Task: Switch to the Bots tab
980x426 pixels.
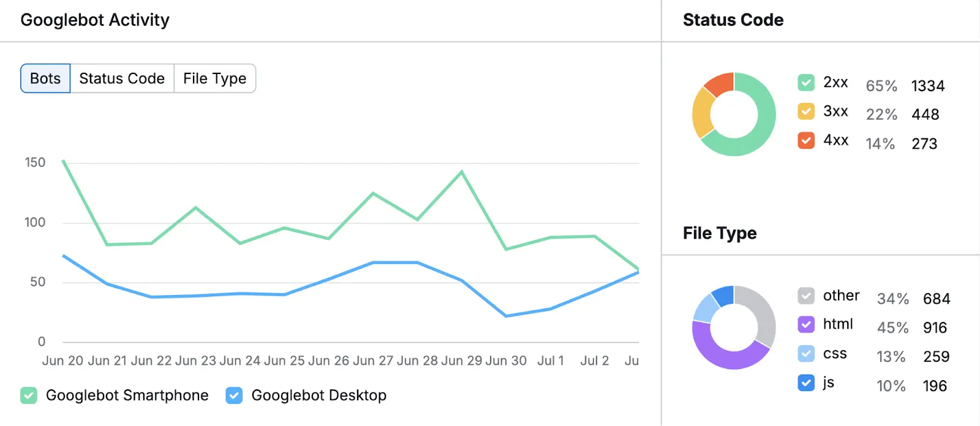Action: tap(45, 78)
